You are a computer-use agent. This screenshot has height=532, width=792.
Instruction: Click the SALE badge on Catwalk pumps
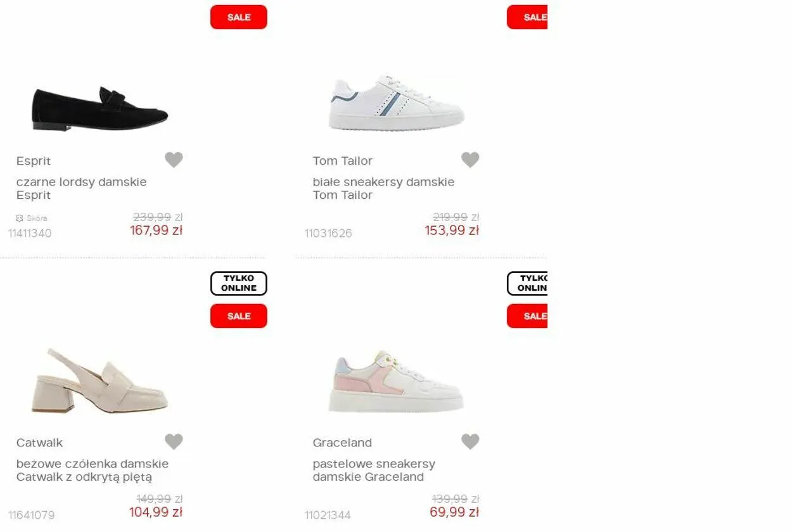click(239, 316)
